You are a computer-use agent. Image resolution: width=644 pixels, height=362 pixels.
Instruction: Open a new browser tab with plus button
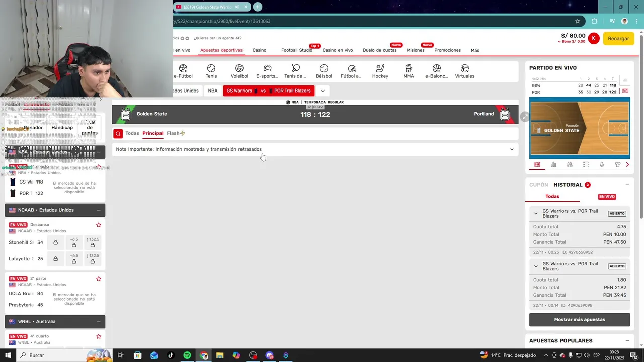click(x=258, y=7)
